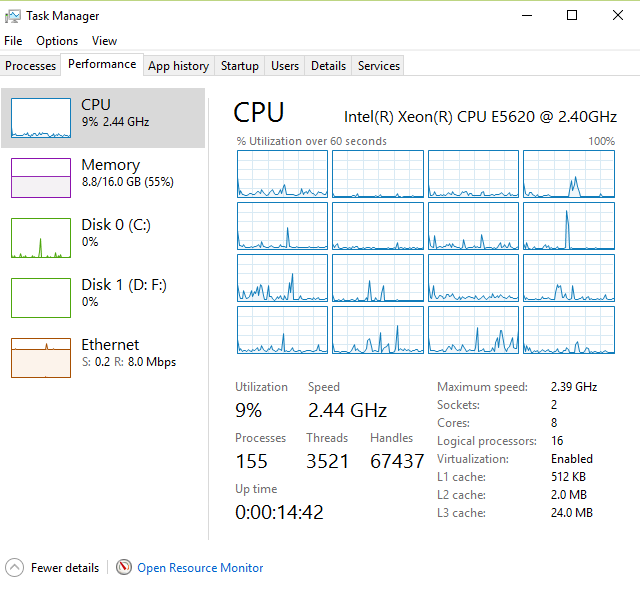Click the Logical processors value 16
Viewport: 640px width, 589px height.
(557, 440)
